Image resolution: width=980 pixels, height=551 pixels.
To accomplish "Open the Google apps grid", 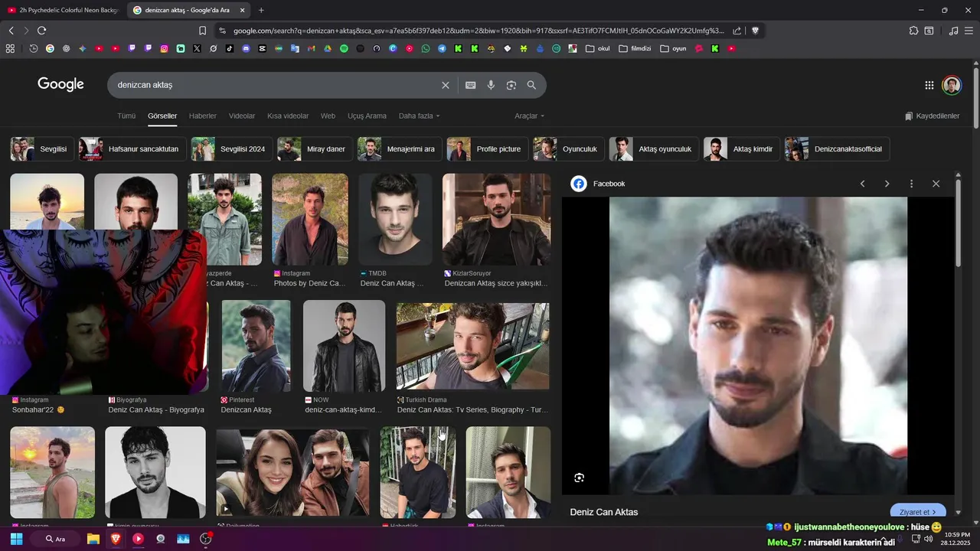I will (929, 85).
